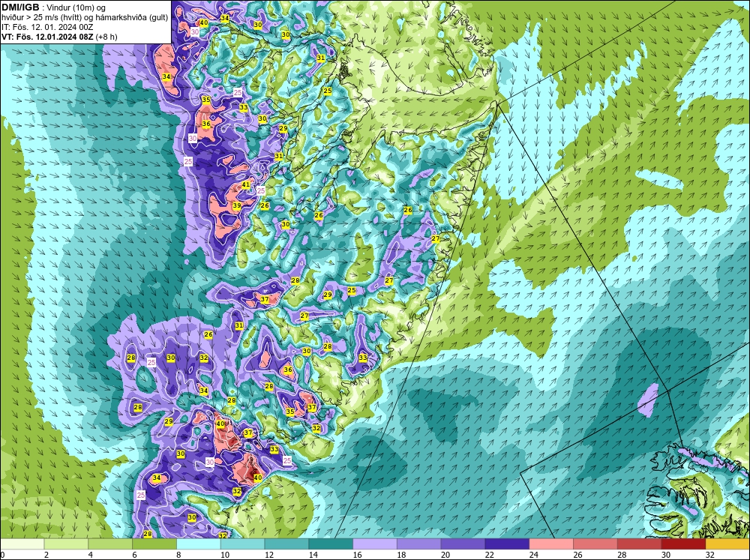Viewport: 750px width, 560px height.
Task: Click the yellow '39' maximum gust label
Action: [237, 205]
